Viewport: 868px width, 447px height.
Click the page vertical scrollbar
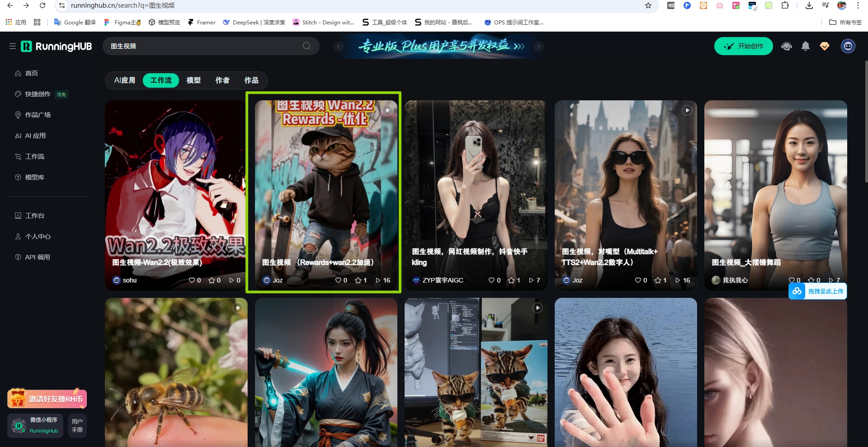click(x=866, y=122)
